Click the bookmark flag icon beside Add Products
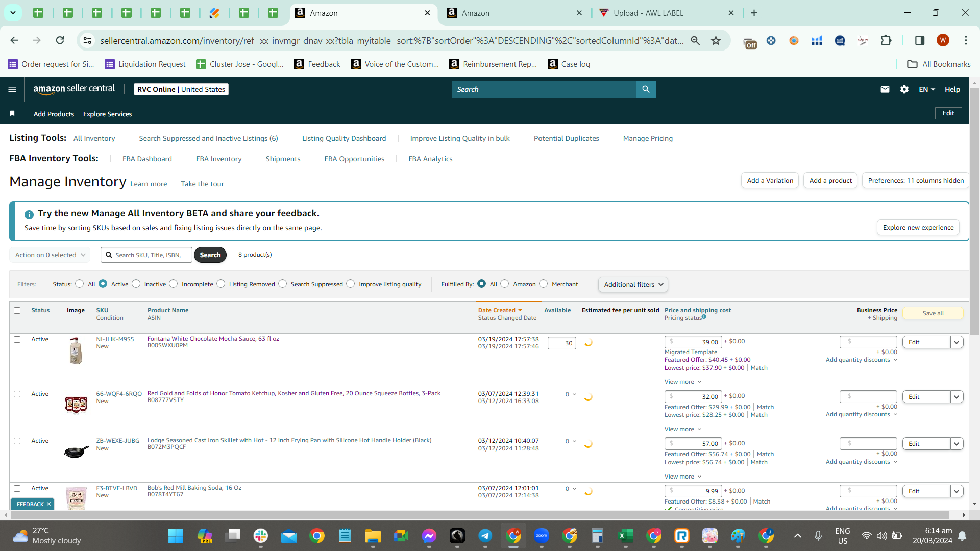This screenshot has height=551, width=980. [12, 113]
